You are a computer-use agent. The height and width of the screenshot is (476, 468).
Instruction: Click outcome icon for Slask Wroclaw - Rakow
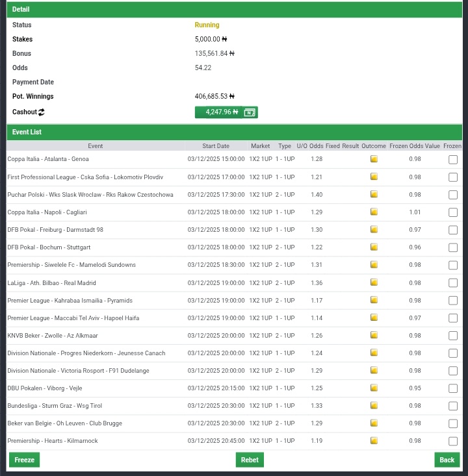point(374,194)
